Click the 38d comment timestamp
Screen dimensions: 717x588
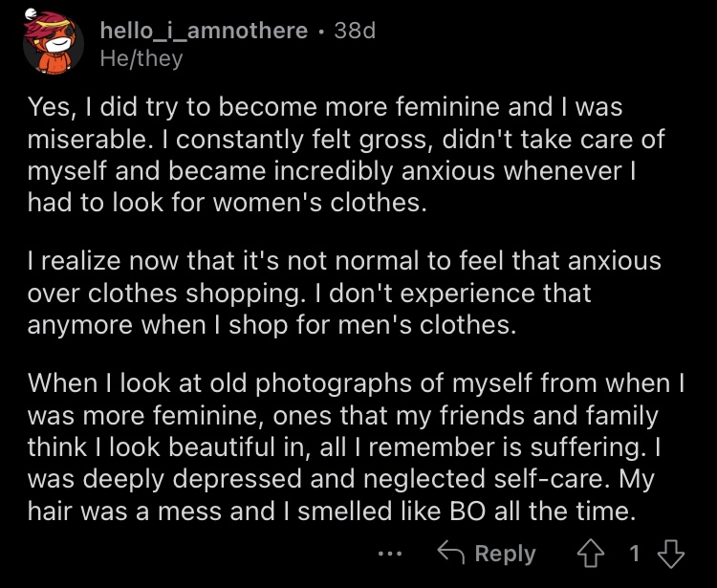(355, 32)
